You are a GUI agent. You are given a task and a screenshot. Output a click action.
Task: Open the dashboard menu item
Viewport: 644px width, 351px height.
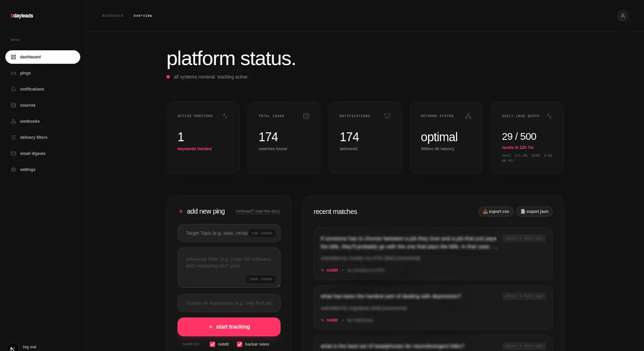[43, 57]
